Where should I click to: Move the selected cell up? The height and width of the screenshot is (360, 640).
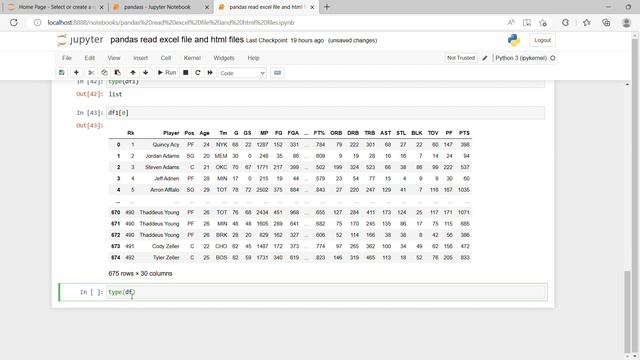(x=133, y=73)
